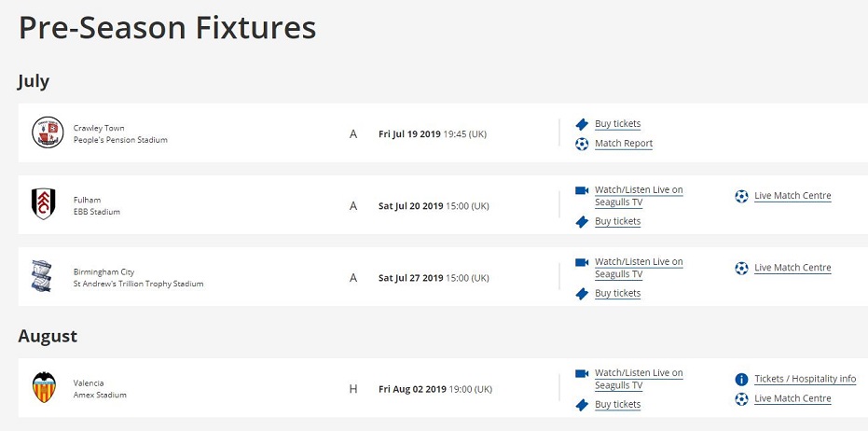The image size is (868, 431).
Task: Click ticket icon in Crawley Town row
Action: coord(581,124)
